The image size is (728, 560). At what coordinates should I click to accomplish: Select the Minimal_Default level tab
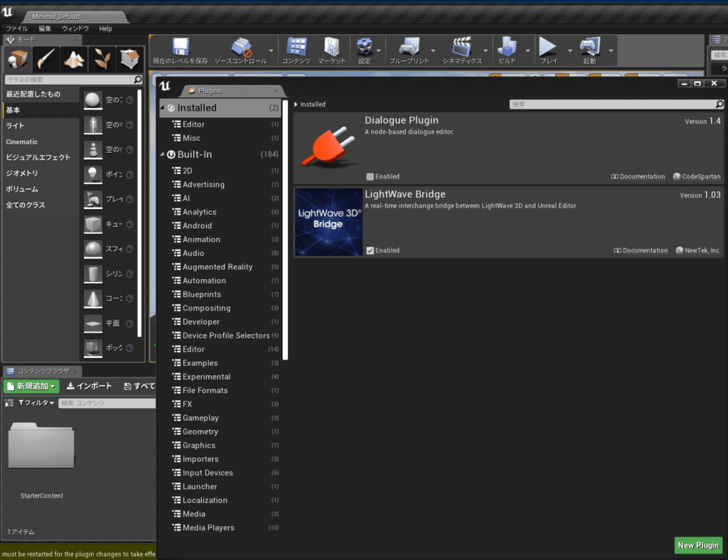click(74, 17)
